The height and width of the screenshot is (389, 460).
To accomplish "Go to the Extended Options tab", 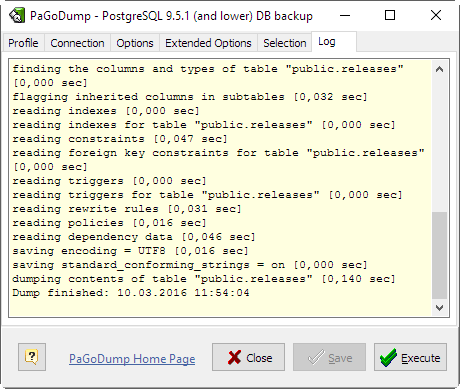I will click(208, 43).
